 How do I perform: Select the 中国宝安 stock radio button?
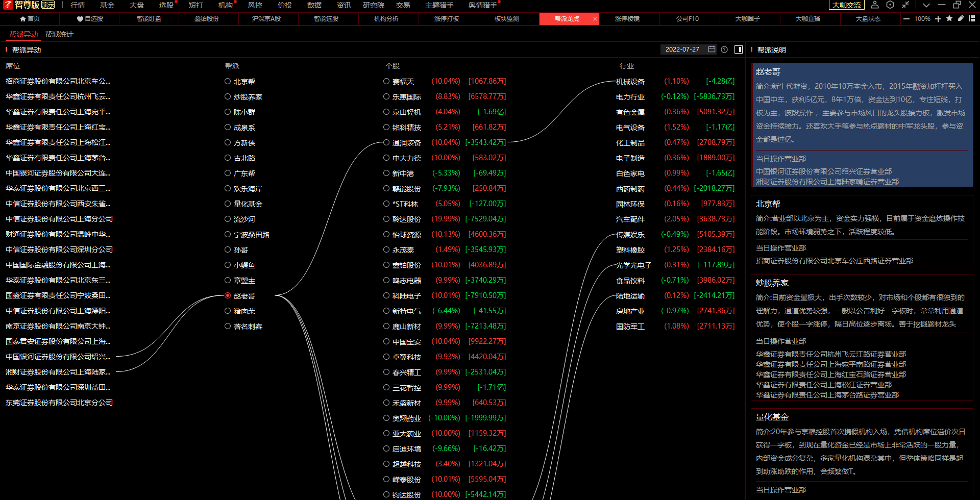click(386, 341)
